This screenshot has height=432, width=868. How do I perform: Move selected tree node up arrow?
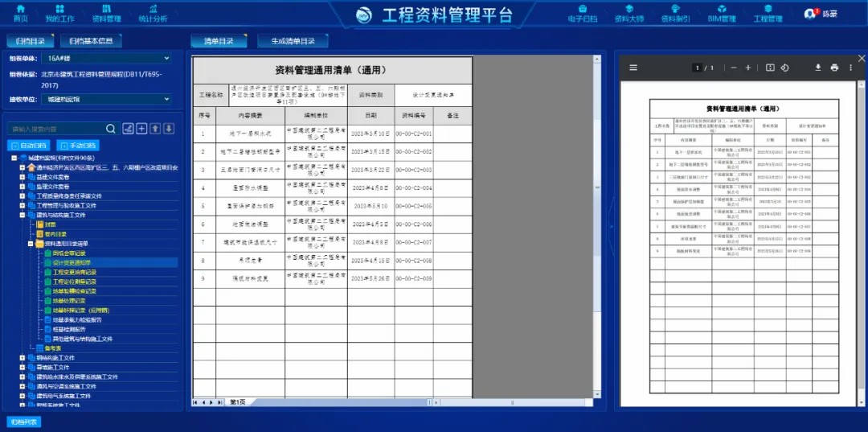156,129
